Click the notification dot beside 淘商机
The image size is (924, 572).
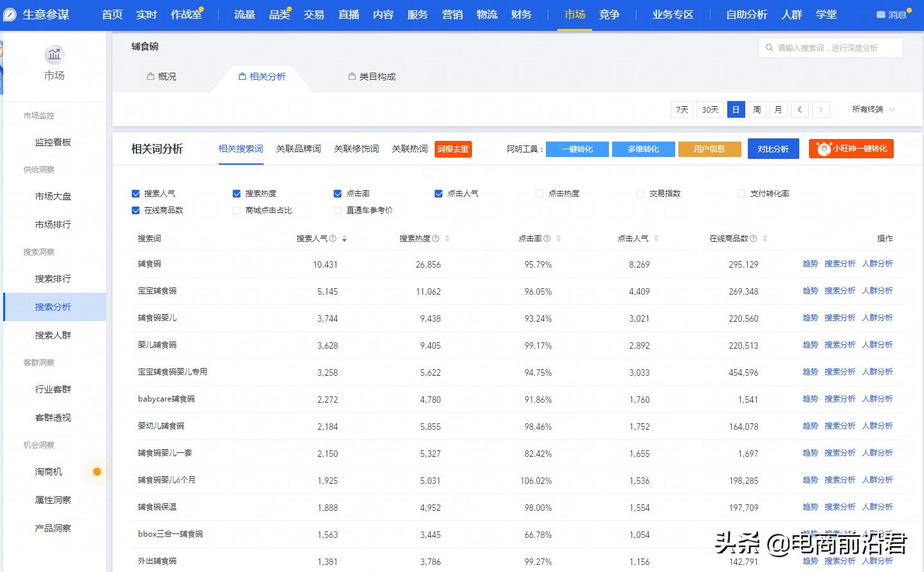[96, 472]
